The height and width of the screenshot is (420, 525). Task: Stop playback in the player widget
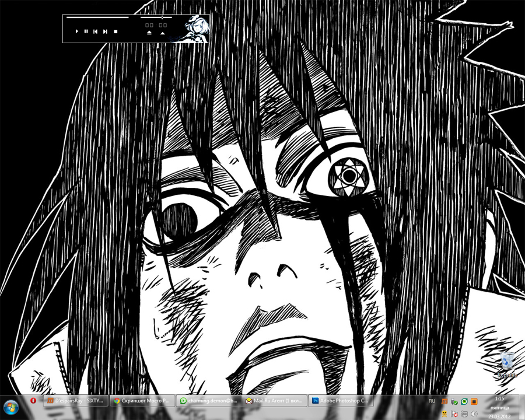[116, 32]
